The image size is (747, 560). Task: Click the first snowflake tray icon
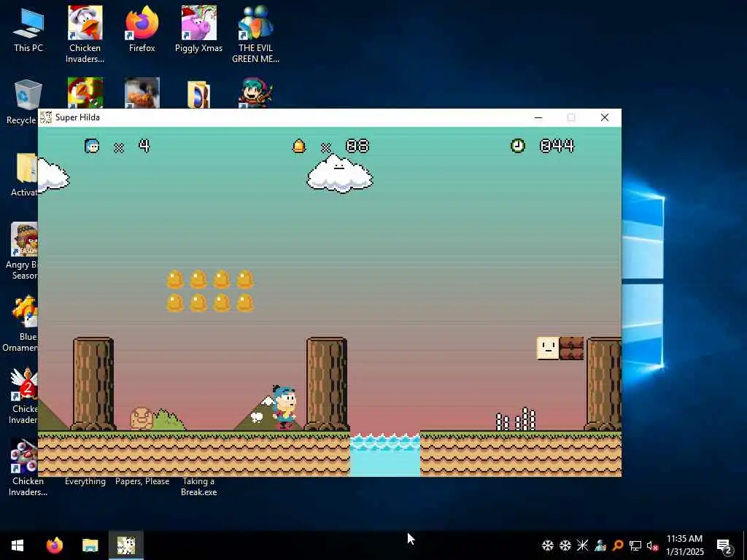[548, 545]
